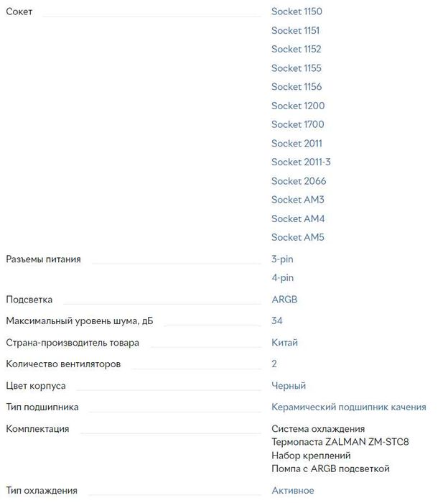Open the Socket 1151 link

pyautogui.click(x=295, y=30)
